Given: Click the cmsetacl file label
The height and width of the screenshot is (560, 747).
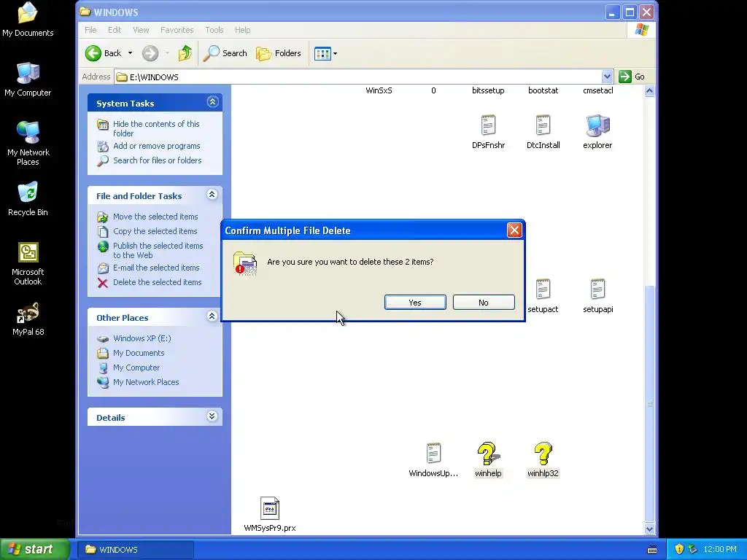Looking at the screenshot, I should coord(598,90).
